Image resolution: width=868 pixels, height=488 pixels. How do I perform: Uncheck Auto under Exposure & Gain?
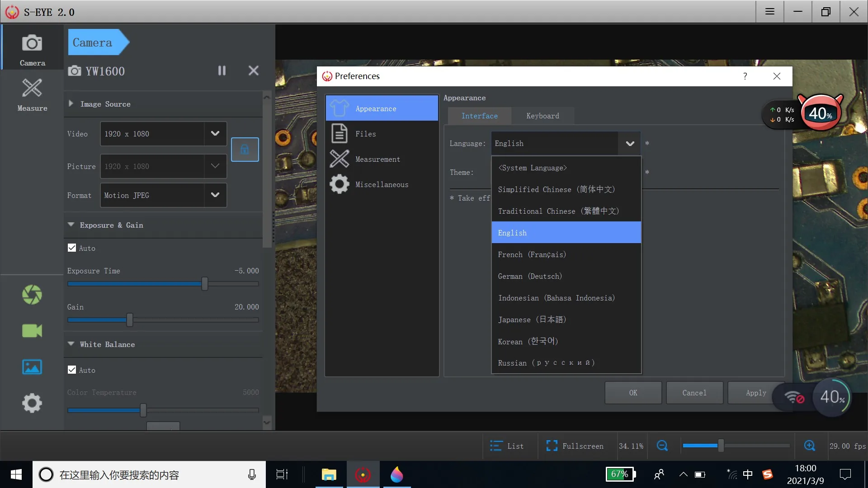[72, 248]
